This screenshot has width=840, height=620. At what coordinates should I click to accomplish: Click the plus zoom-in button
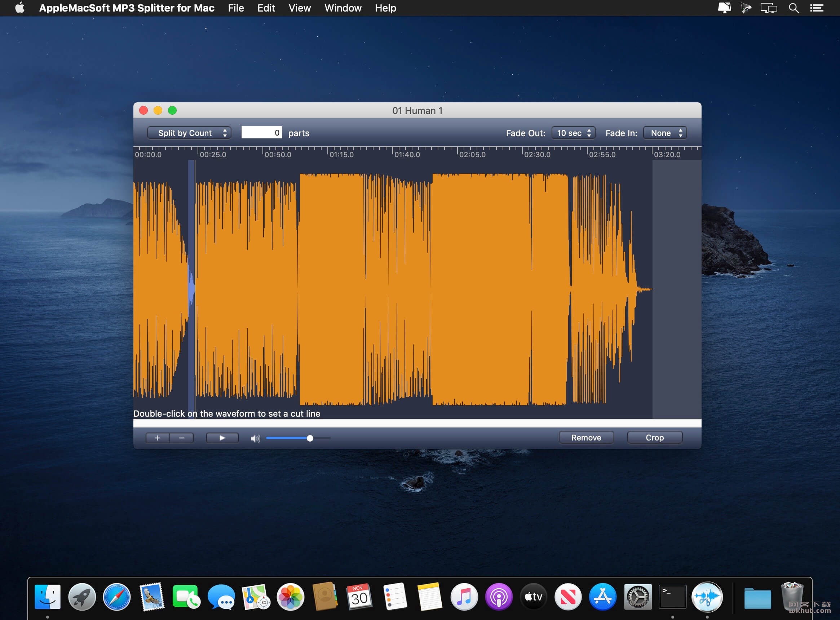point(158,438)
